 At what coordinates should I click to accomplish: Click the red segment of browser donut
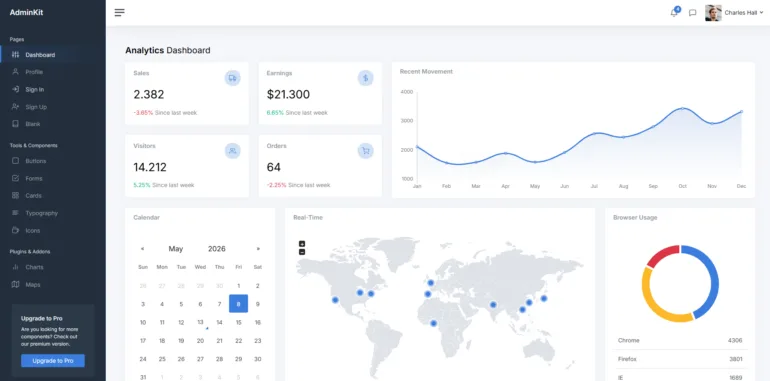click(661, 255)
